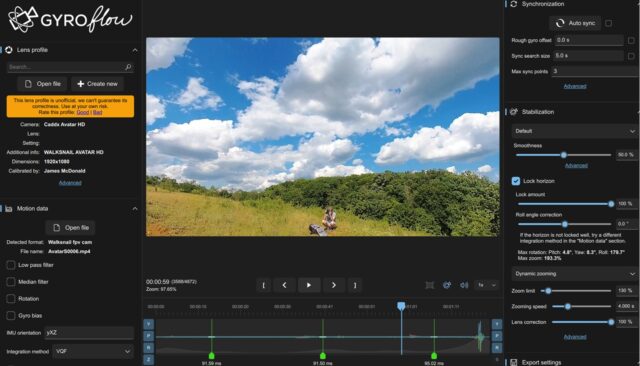This screenshot has height=366, width=640.
Task: Click the lens profile Search field
Action: [70, 67]
